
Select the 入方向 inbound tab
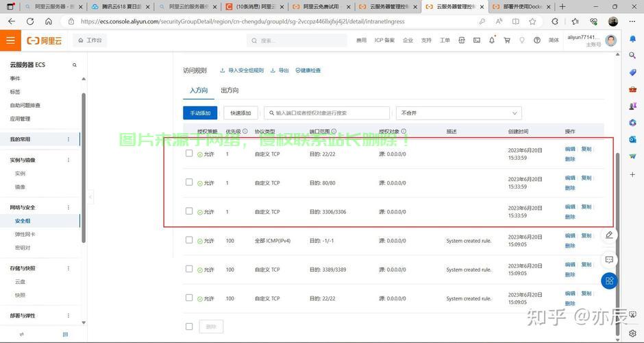199,90
